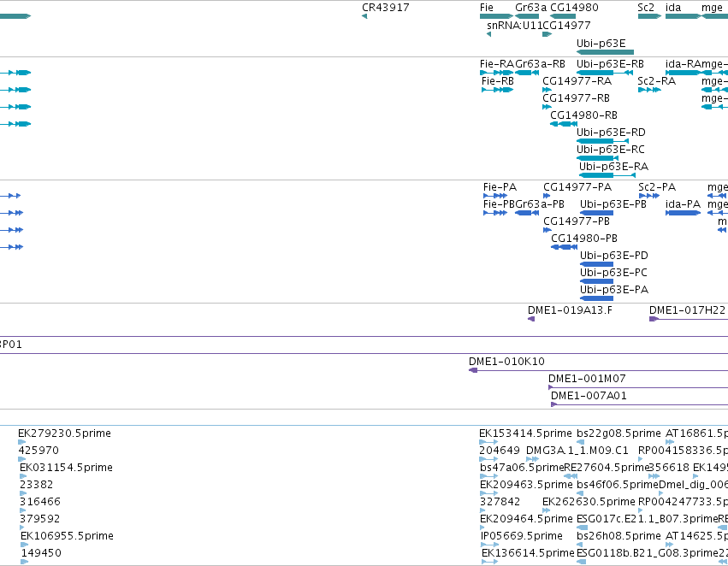Click protein Ubi-p63E-PB
Screen dimensions: 728x566
(x=613, y=204)
